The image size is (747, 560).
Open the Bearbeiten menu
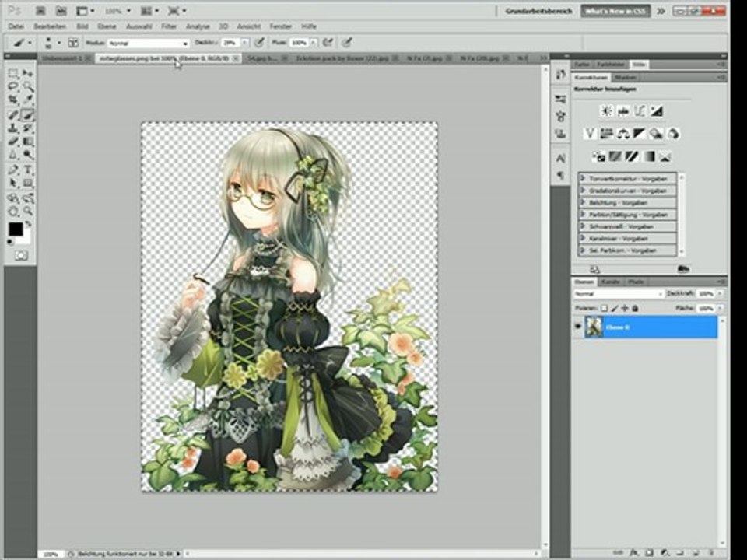click(50, 26)
